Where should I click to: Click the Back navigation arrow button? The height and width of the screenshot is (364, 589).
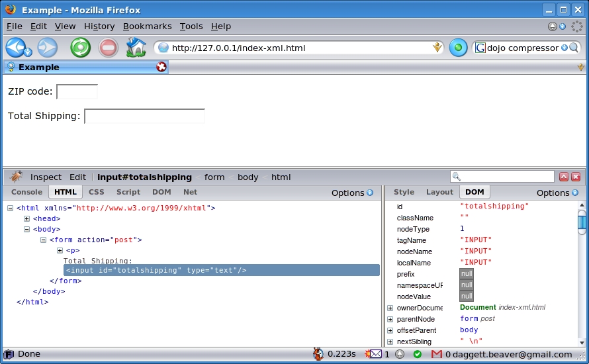click(16, 48)
